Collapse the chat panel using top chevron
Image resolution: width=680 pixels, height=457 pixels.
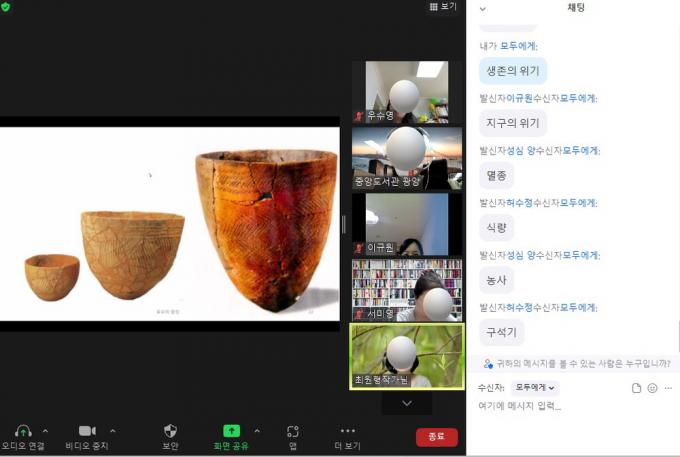coord(483,8)
